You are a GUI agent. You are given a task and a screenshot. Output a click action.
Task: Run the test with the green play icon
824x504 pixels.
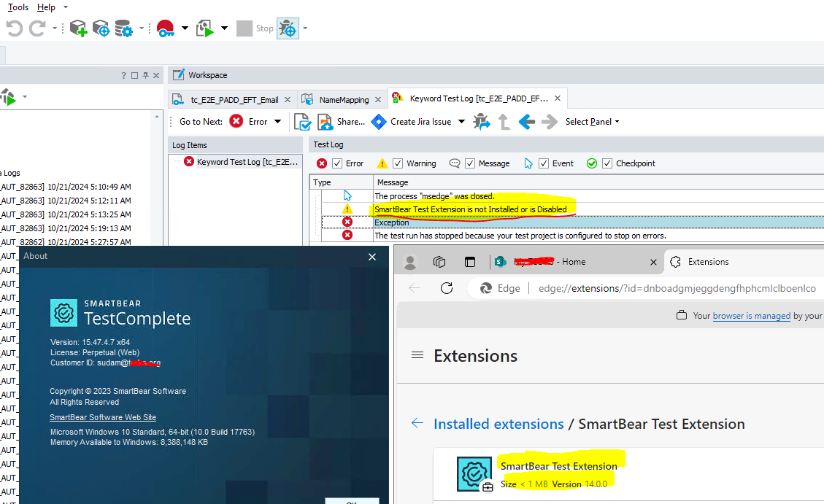pos(207,27)
